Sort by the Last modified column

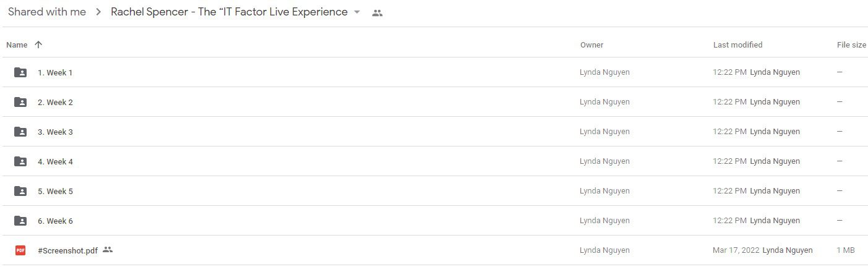click(737, 45)
